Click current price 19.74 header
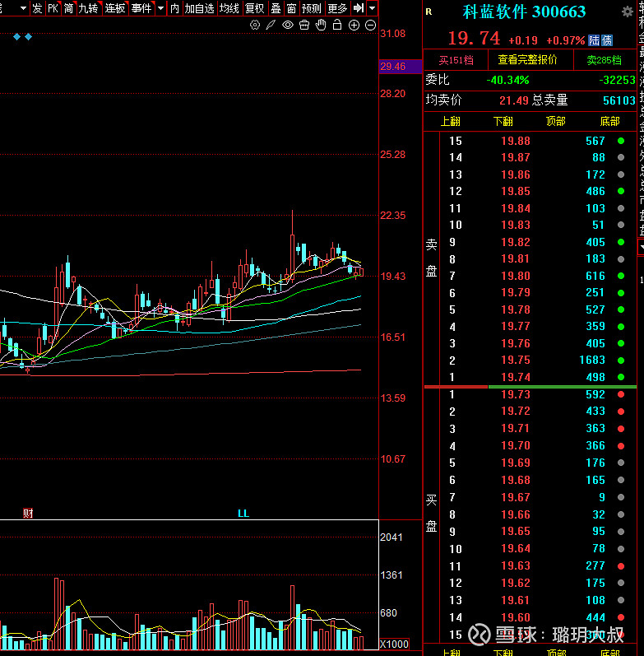 (x=474, y=39)
